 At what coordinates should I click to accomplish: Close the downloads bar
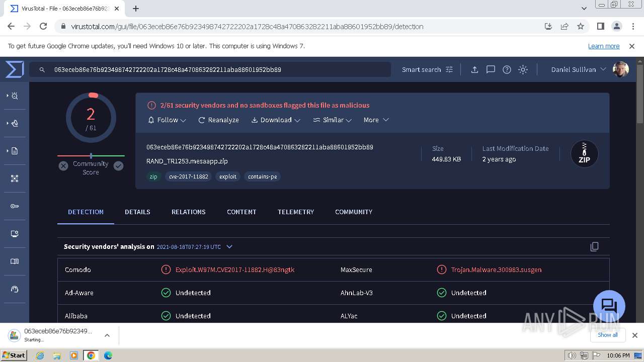635,335
